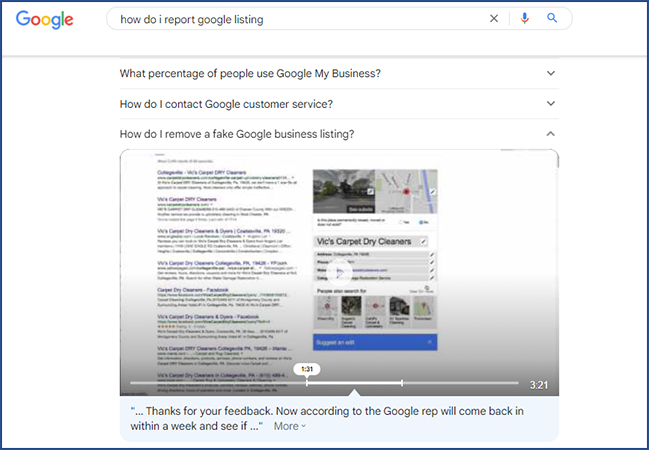Open chevron beside the Google My Business percentage question
The height and width of the screenshot is (450, 649).
[x=550, y=73]
